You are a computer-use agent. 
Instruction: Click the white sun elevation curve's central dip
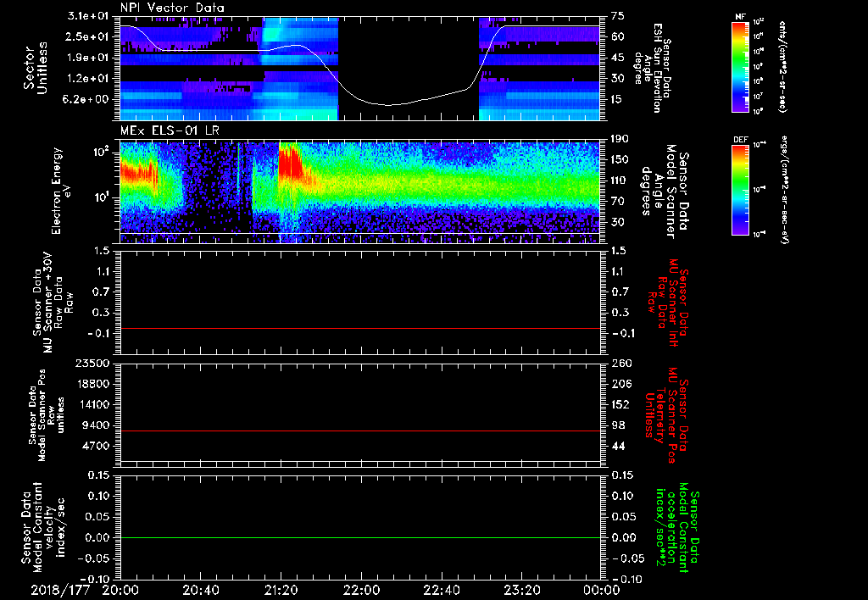(x=388, y=104)
